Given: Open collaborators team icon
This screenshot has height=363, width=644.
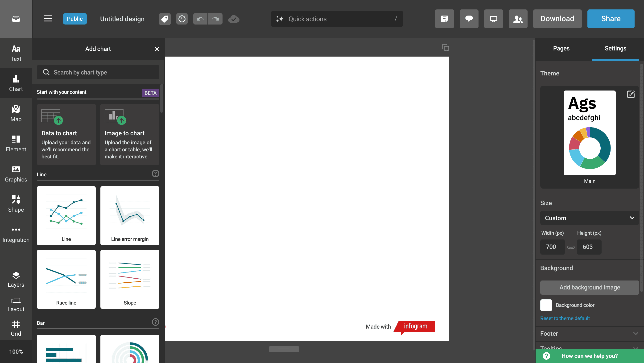Looking at the screenshot, I should pyautogui.click(x=518, y=19).
